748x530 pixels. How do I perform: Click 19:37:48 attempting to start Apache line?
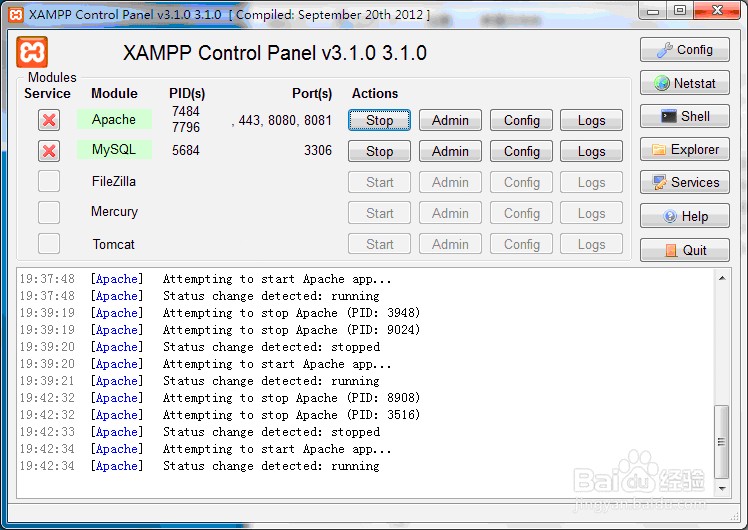(x=205, y=279)
